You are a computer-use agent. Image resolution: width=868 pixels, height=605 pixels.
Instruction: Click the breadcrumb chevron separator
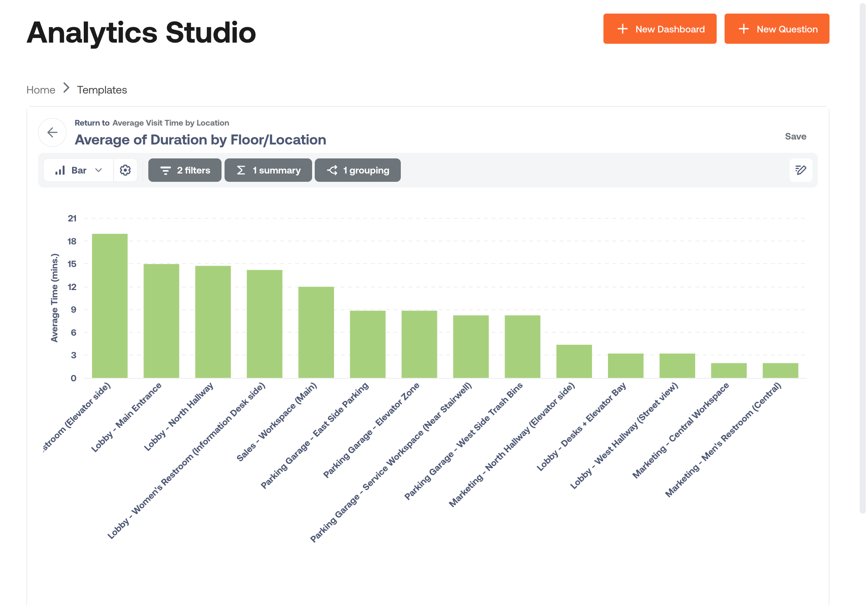pyautogui.click(x=66, y=88)
